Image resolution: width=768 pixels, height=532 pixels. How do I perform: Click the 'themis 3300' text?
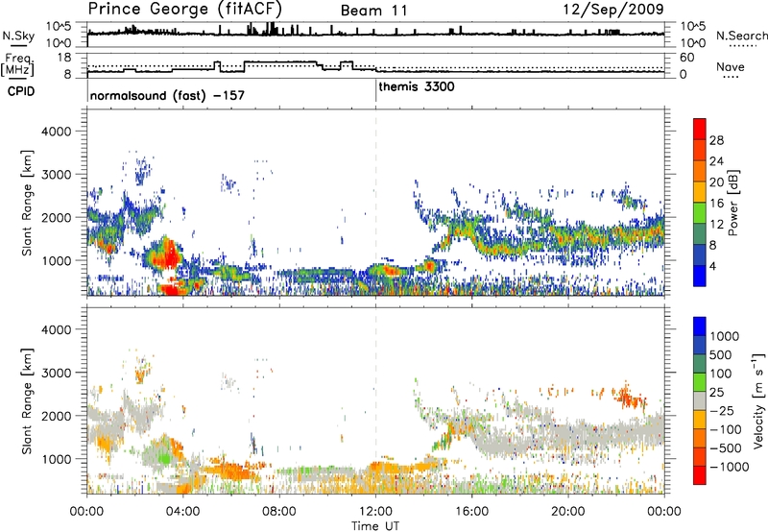(417, 86)
